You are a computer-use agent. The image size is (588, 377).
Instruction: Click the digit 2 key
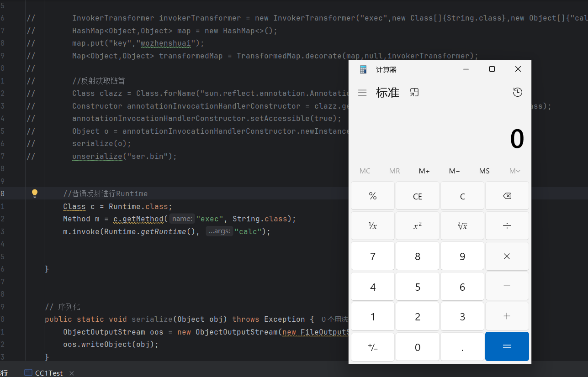pyautogui.click(x=418, y=316)
